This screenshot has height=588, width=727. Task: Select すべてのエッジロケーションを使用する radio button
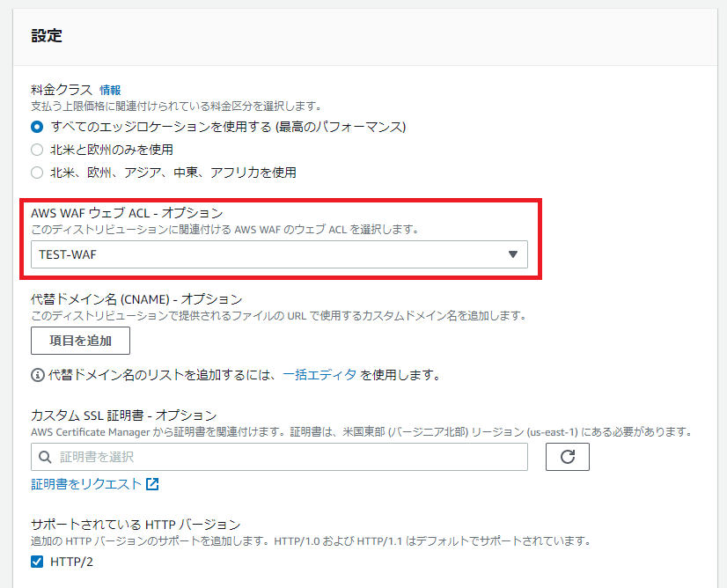click(x=37, y=127)
